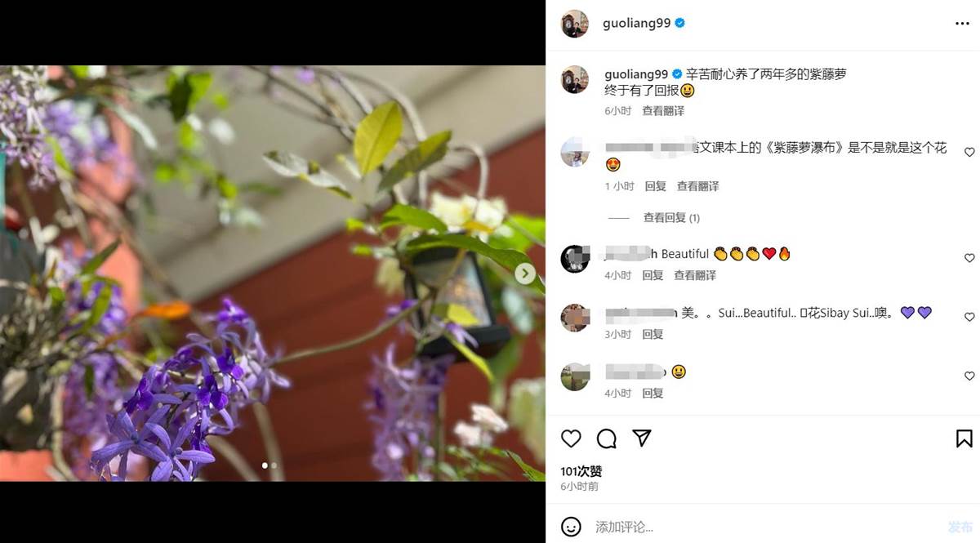Expand 查看回复 (1) replies
The image size is (980, 543).
pyautogui.click(x=671, y=218)
